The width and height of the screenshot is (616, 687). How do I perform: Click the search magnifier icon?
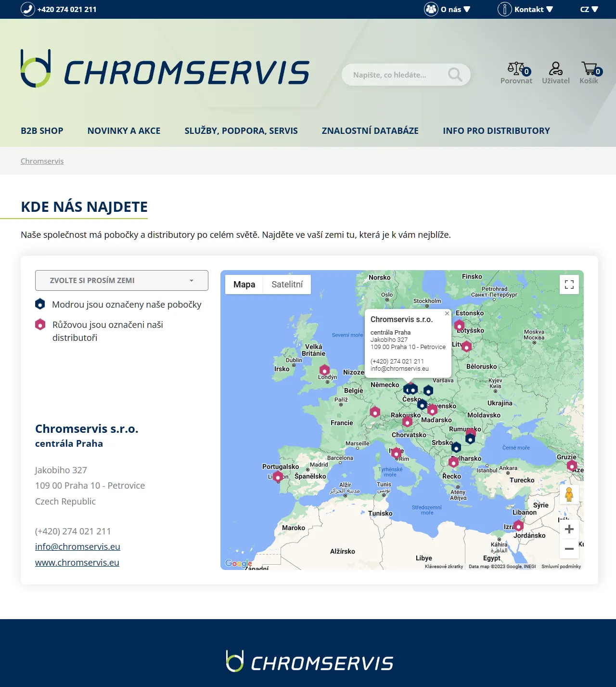click(455, 75)
